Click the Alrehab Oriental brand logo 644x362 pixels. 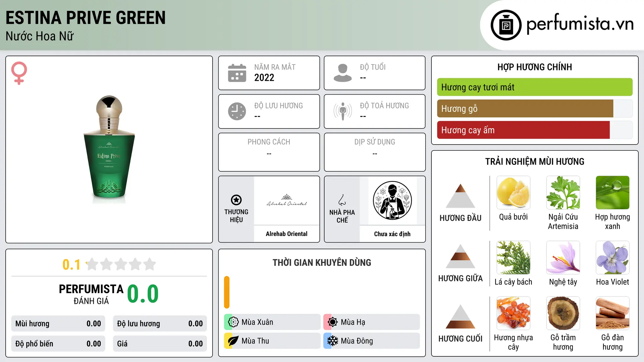pos(287,200)
